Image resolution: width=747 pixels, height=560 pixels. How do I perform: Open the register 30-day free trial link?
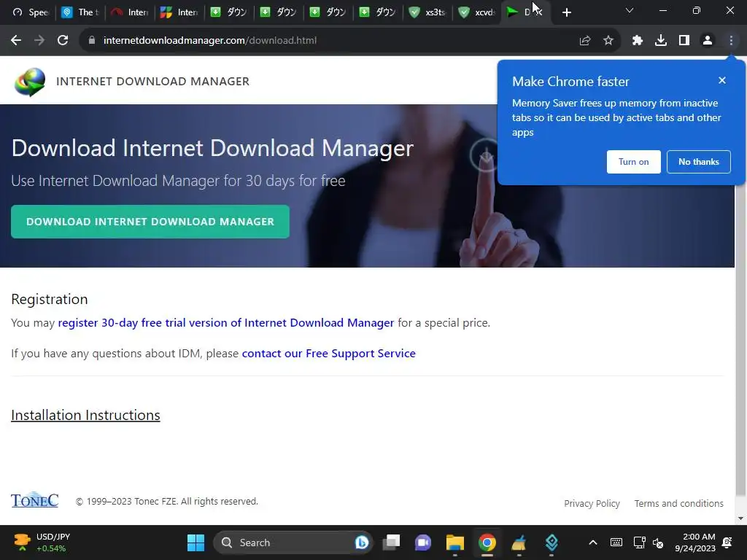[x=226, y=323]
